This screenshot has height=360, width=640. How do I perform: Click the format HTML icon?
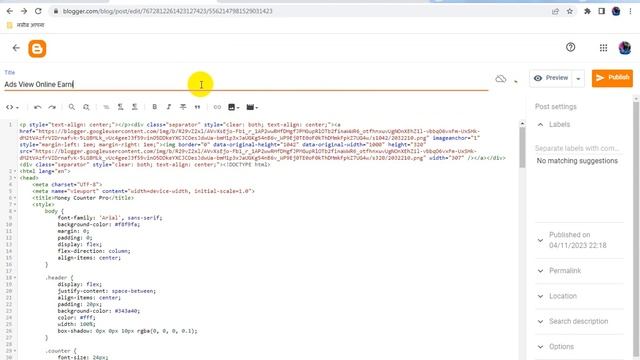106,107
